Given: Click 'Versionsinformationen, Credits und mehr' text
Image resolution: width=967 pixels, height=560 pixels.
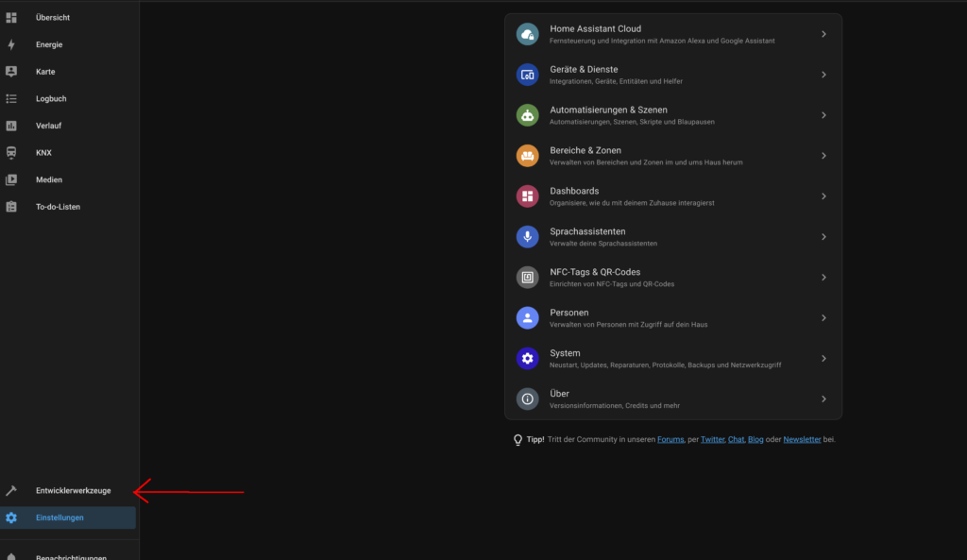Looking at the screenshot, I should [x=614, y=406].
